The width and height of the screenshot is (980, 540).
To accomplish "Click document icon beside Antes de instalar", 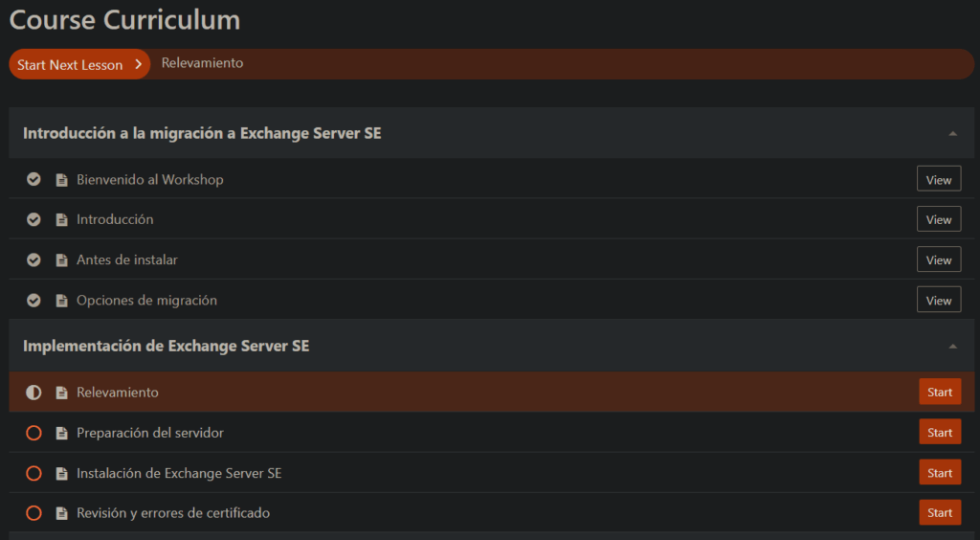I will [62, 260].
